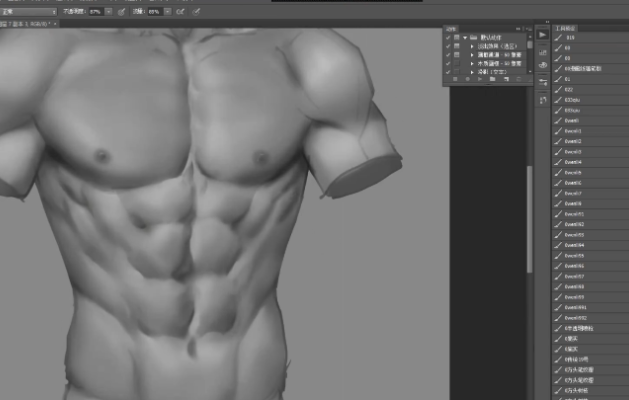Expand the 淡出效果(选区) action
The image size is (629, 400).
coord(472,46)
